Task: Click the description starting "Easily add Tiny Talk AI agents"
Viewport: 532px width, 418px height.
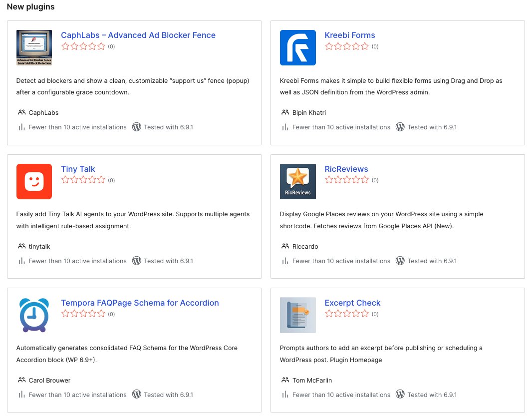Action: (x=133, y=220)
